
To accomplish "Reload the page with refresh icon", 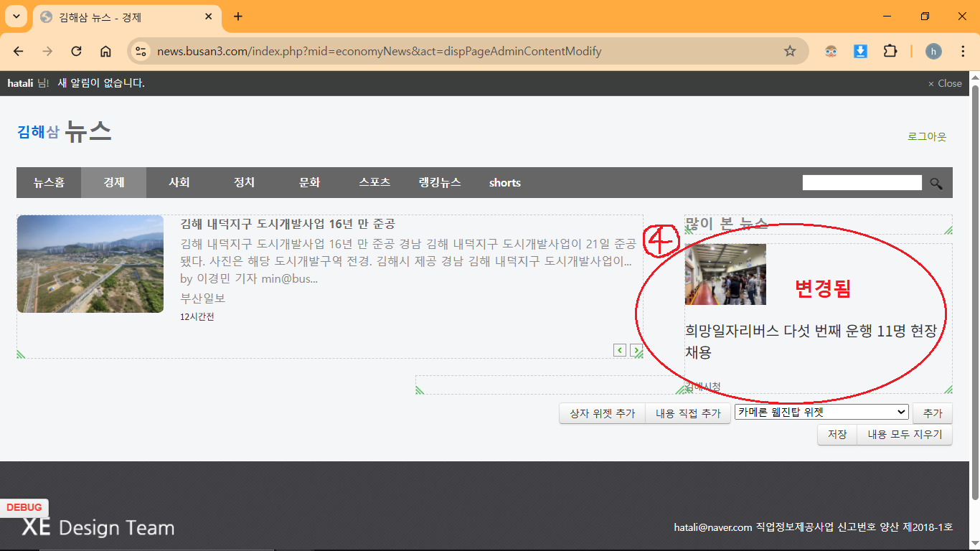I will click(76, 51).
